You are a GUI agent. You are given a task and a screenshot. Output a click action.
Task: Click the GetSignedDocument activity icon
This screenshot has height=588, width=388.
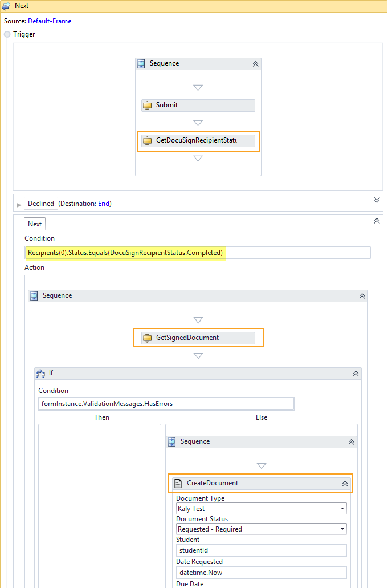(x=147, y=338)
